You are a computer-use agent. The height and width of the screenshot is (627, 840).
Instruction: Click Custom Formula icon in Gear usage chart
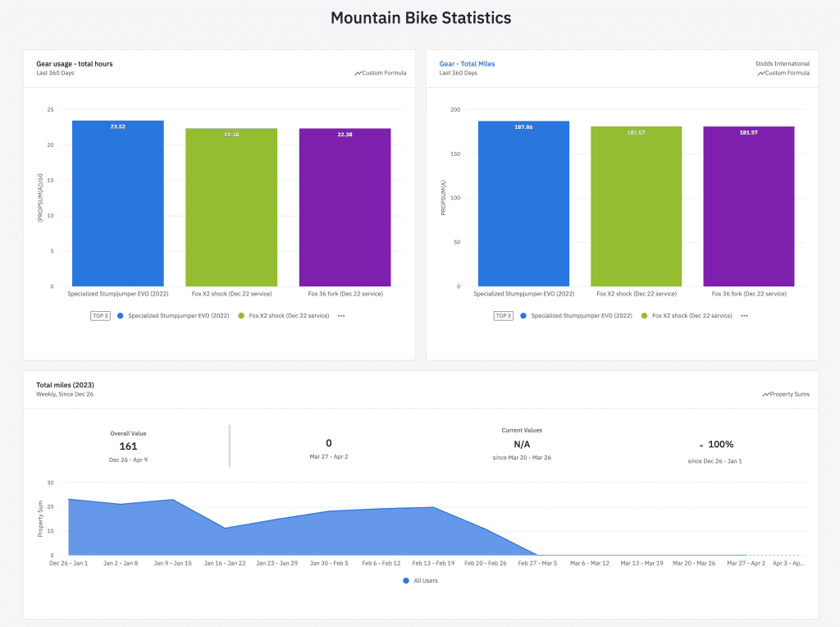[358, 73]
